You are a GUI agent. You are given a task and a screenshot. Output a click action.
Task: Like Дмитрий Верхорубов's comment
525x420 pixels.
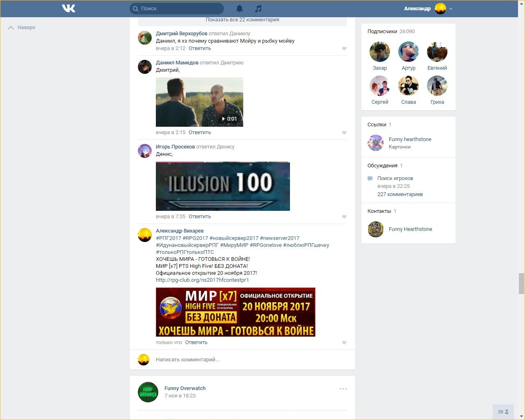[x=344, y=48]
